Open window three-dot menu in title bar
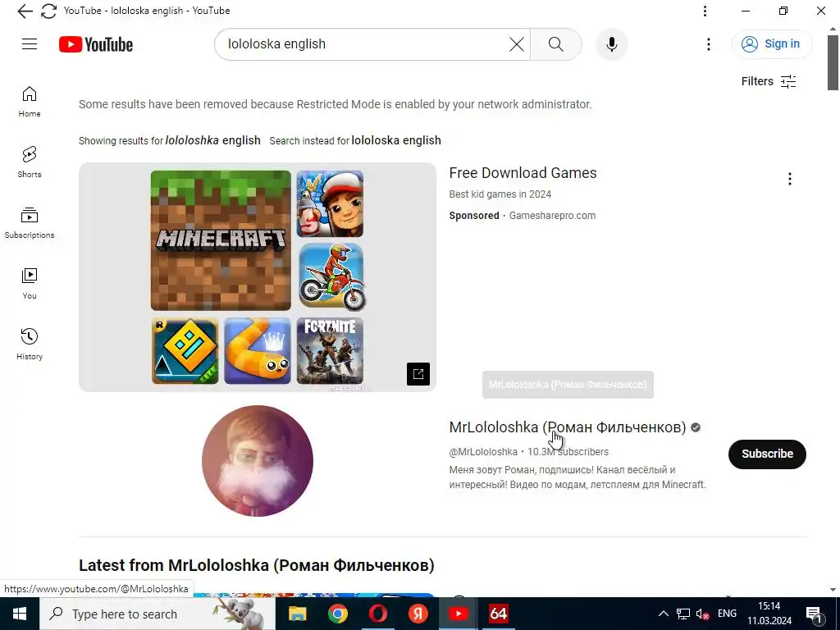 [x=705, y=11]
